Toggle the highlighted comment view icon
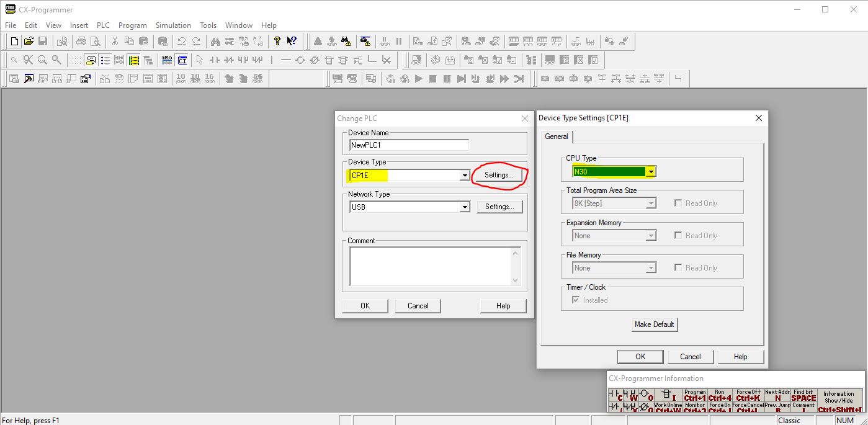868x425 pixels. pos(91,60)
